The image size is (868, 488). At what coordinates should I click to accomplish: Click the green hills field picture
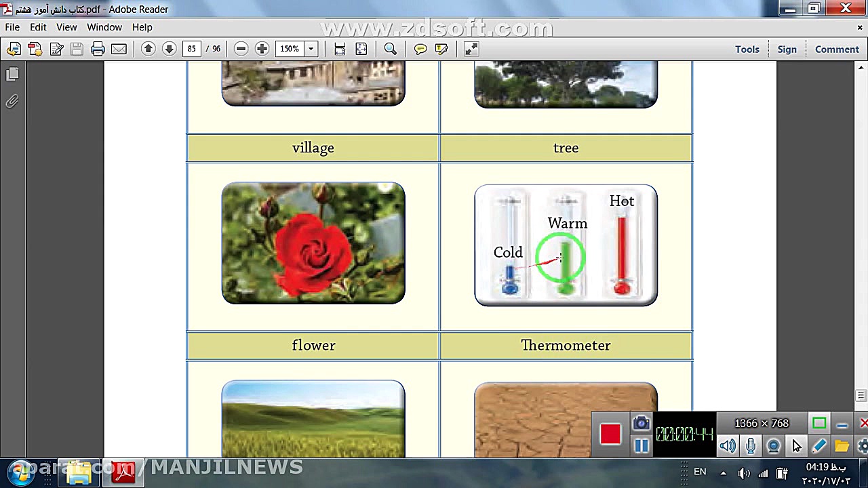pyautogui.click(x=313, y=419)
